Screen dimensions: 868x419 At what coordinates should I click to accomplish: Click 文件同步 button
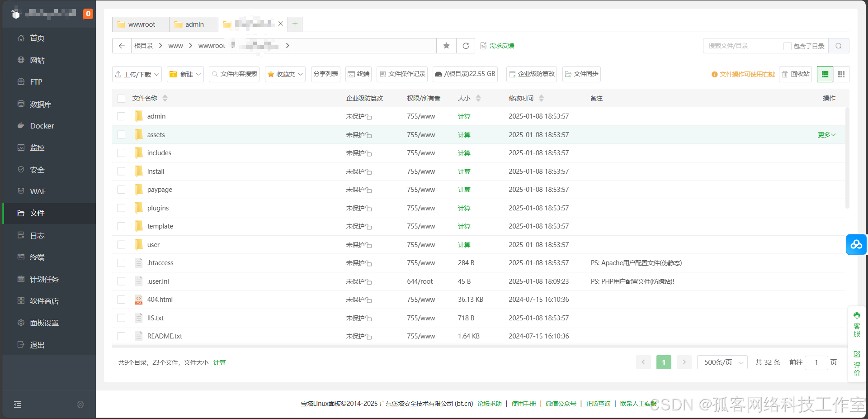[581, 74]
